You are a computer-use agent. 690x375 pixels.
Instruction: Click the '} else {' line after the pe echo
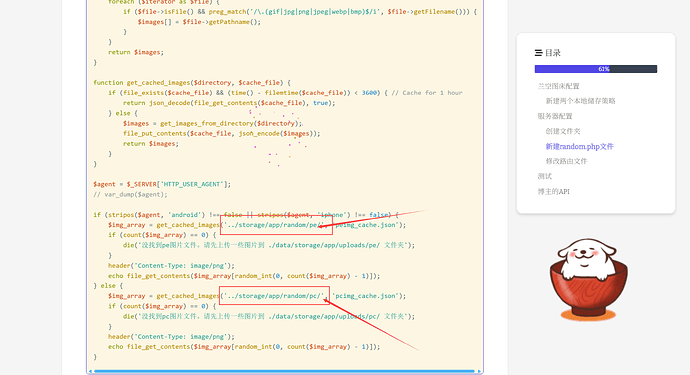click(108, 286)
